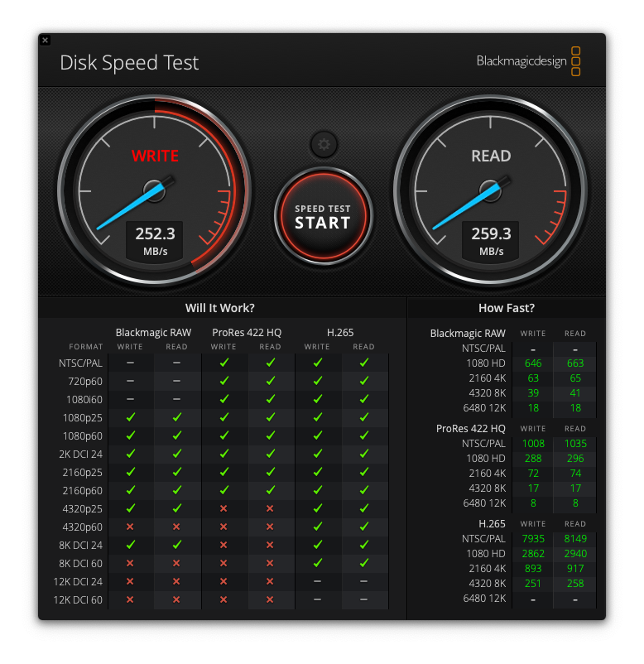Click the write speed 252.3 MB/s readout
644x664 pixels.
click(x=155, y=241)
